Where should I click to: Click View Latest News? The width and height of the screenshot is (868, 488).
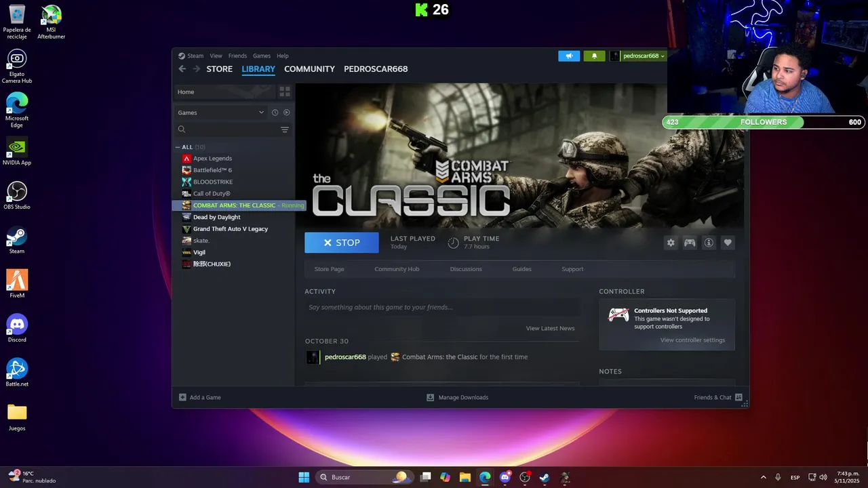click(x=550, y=328)
